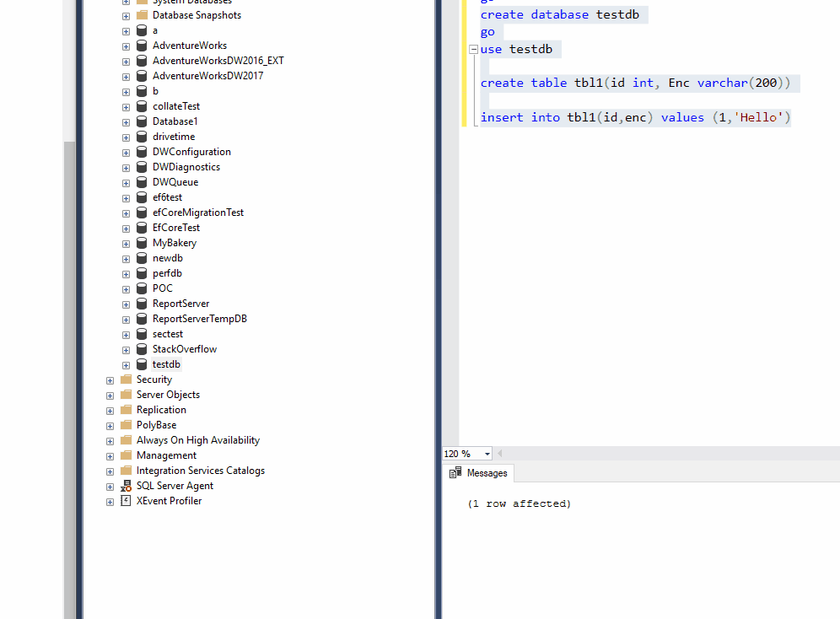The height and width of the screenshot is (619, 840).
Task: Click the Replication folder icon
Action: (125, 409)
